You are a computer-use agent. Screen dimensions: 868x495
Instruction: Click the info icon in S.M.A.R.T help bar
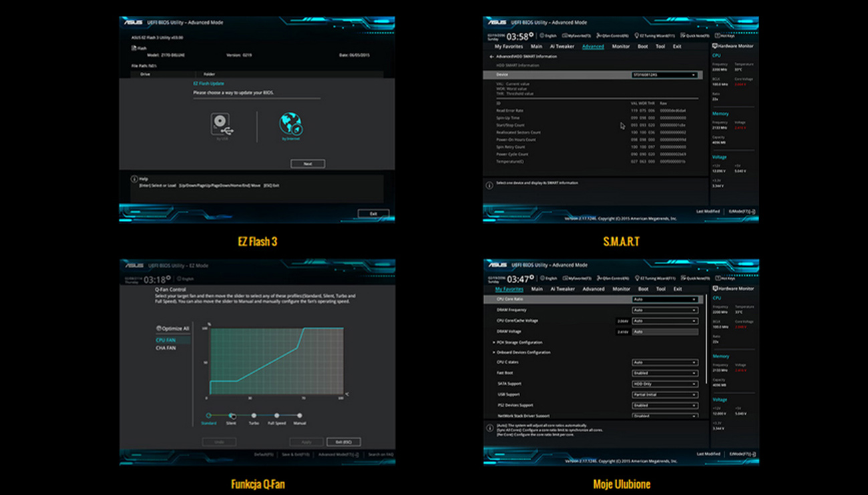pyautogui.click(x=489, y=185)
